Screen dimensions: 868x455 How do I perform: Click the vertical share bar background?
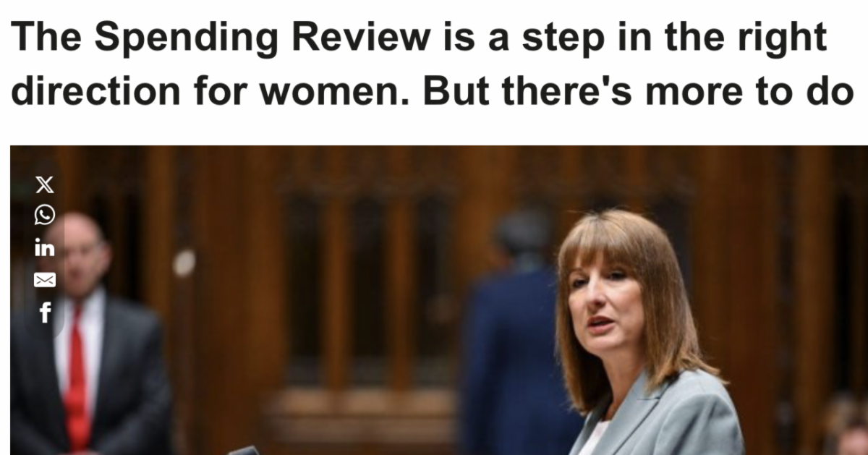point(44,250)
